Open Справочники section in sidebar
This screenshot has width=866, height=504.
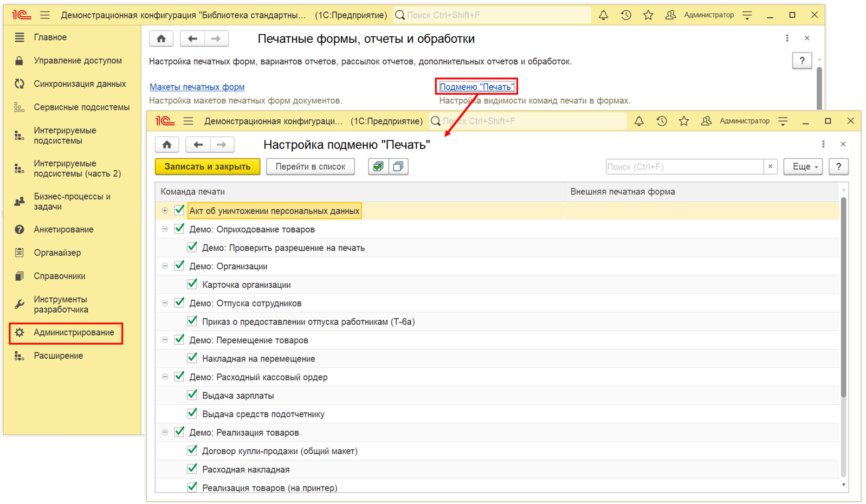59,276
